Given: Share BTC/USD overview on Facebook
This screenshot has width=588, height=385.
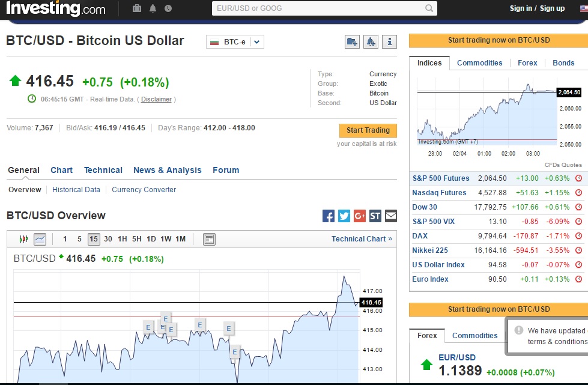Looking at the screenshot, I should (x=328, y=216).
